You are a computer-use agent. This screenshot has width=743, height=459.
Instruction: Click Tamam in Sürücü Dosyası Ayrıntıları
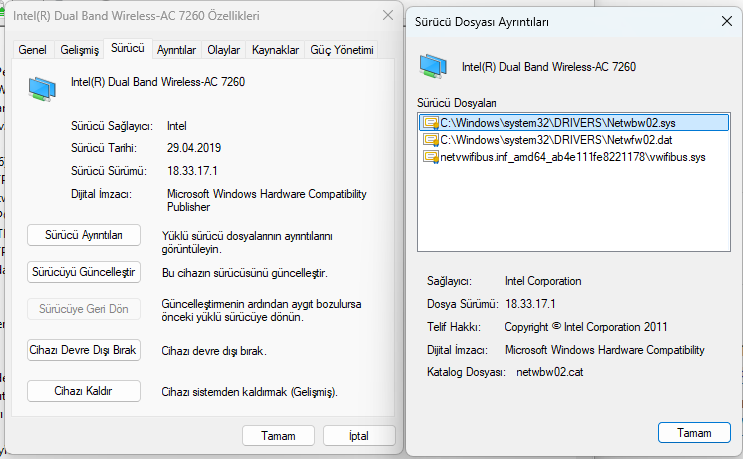click(694, 433)
